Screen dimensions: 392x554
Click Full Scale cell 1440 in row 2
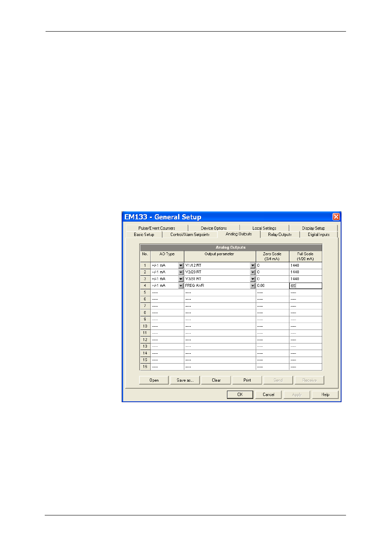306,272
